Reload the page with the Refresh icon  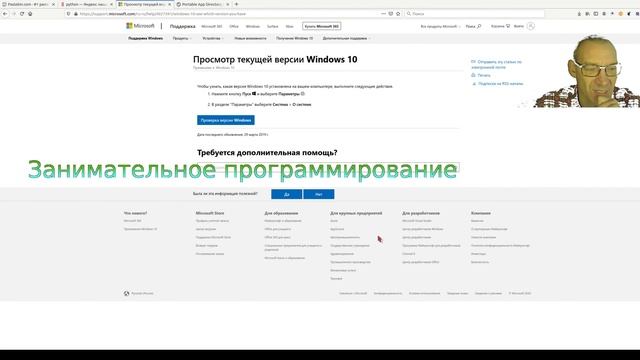[22, 13]
